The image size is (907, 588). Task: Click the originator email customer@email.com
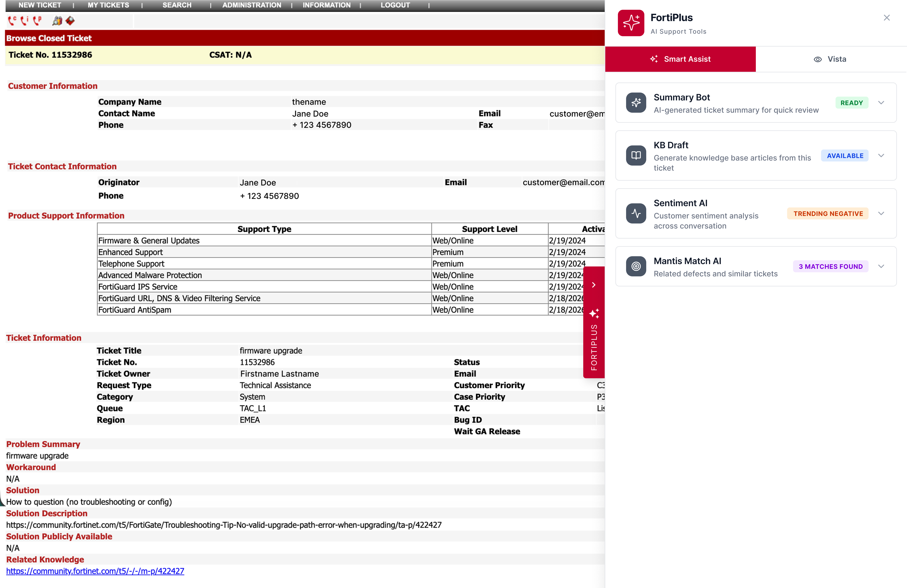[563, 182]
